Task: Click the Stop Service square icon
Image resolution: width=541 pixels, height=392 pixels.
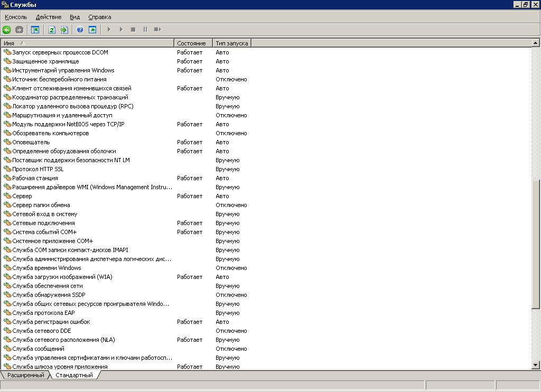Action: coord(133,30)
